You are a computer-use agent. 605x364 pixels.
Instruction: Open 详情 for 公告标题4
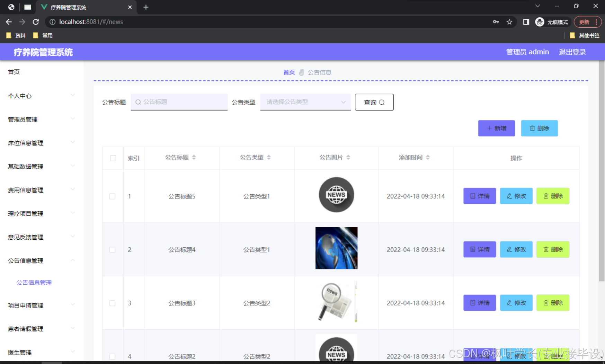[480, 249]
